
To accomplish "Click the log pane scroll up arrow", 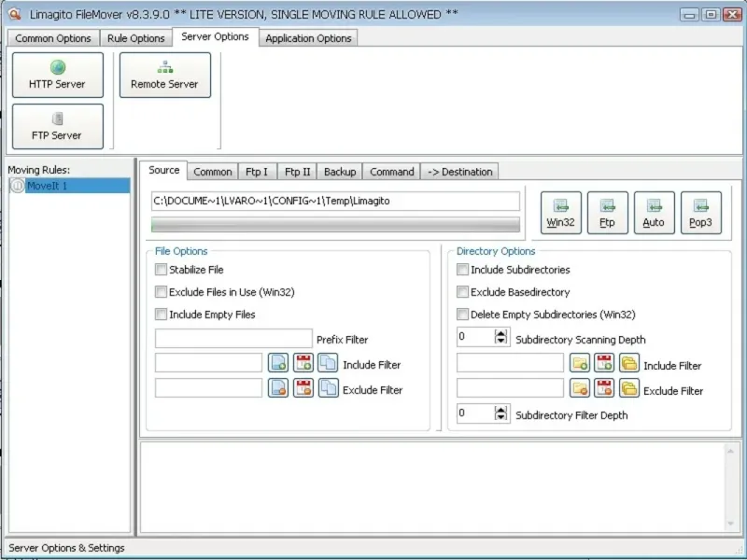I will [x=730, y=451].
